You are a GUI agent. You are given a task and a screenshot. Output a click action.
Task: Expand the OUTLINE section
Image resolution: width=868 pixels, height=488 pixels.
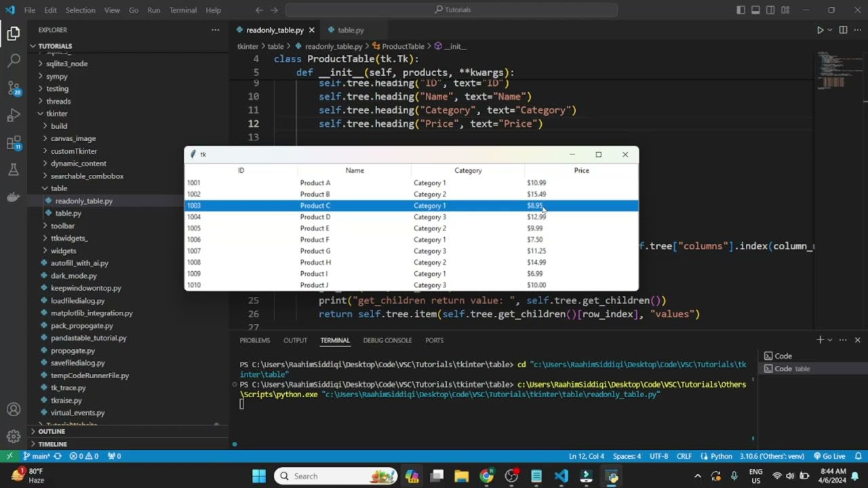(127, 431)
